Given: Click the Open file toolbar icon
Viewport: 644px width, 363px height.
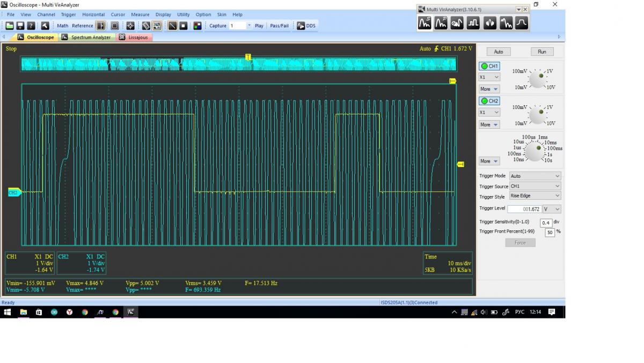Looking at the screenshot, I should (x=10, y=25).
